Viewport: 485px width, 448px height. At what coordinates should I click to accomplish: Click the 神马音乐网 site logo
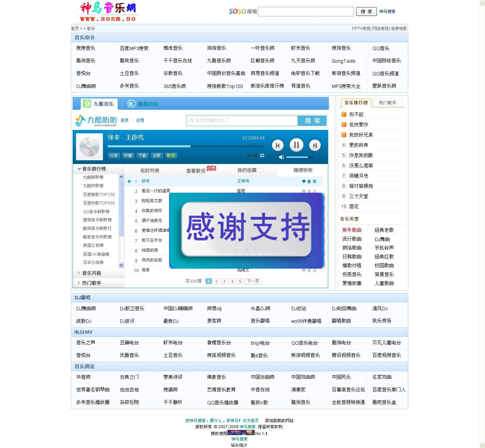tap(108, 12)
